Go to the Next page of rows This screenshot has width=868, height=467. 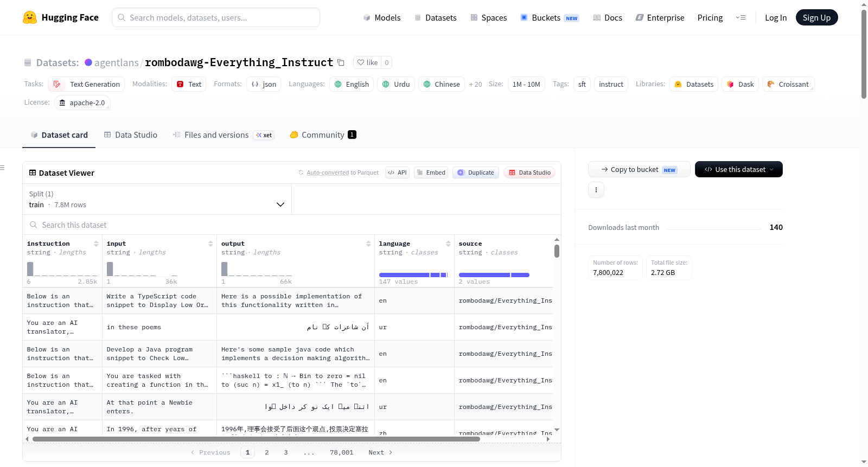pos(380,452)
